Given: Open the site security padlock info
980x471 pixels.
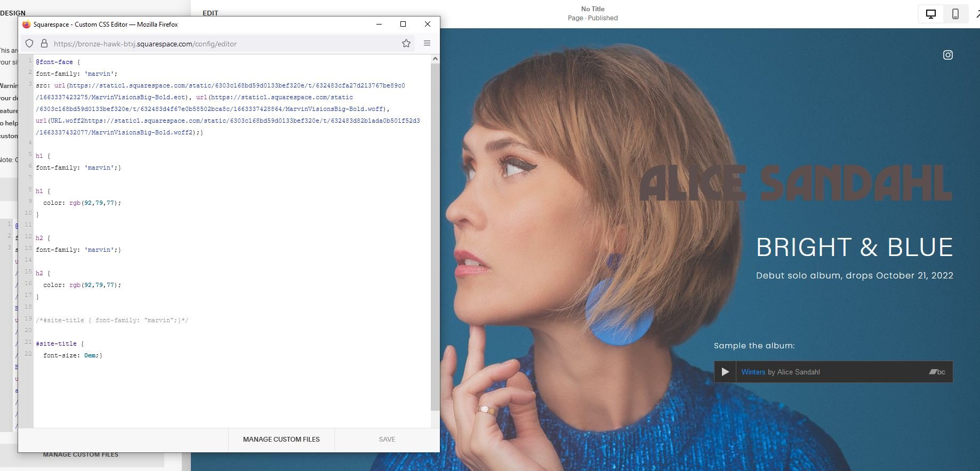Looking at the screenshot, I should [x=44, y=44].
